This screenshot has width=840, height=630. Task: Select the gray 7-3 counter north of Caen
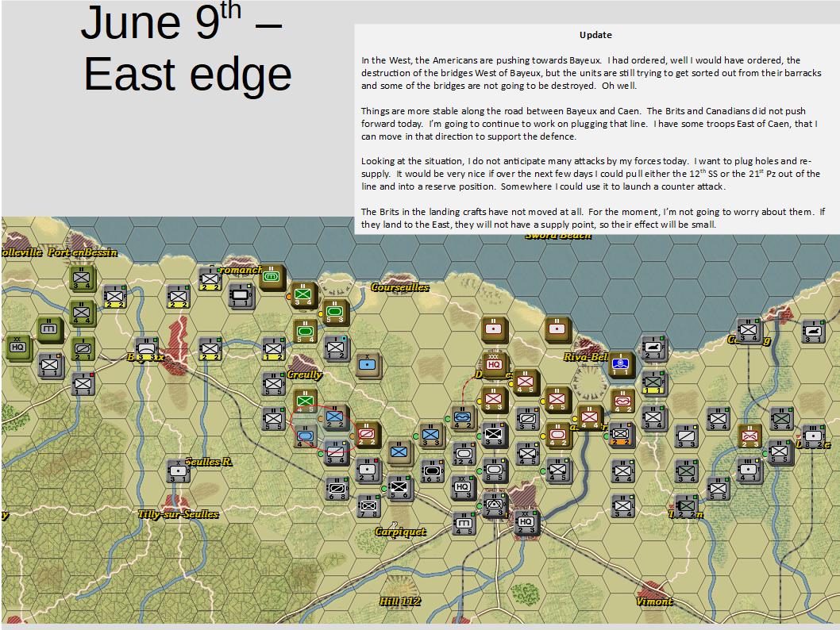point(495,505)
